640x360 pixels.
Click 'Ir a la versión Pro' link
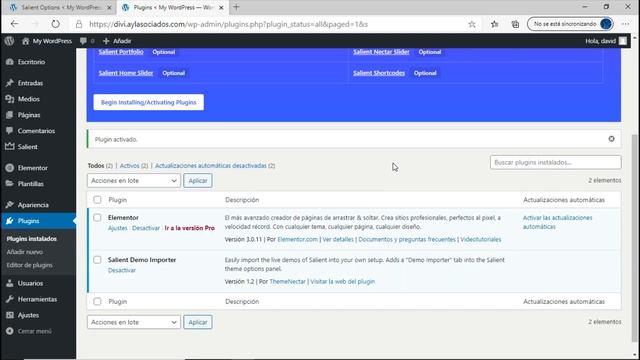[189, 228]
